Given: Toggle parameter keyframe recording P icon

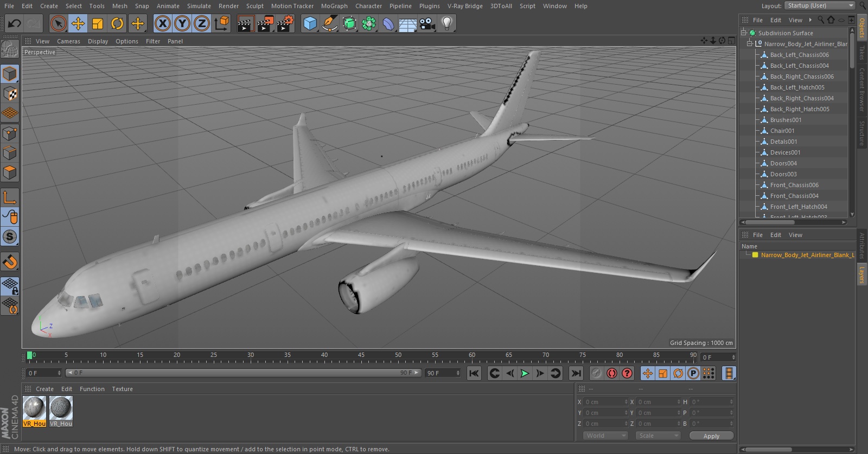Looking at the screenshot, I should point(693,373).
